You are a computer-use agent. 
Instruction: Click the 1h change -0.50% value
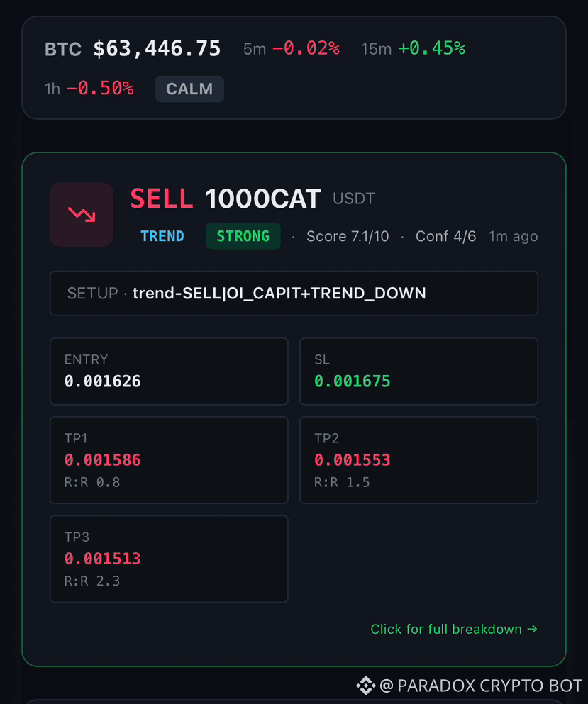pyautogui.click(x=100, y=89)
